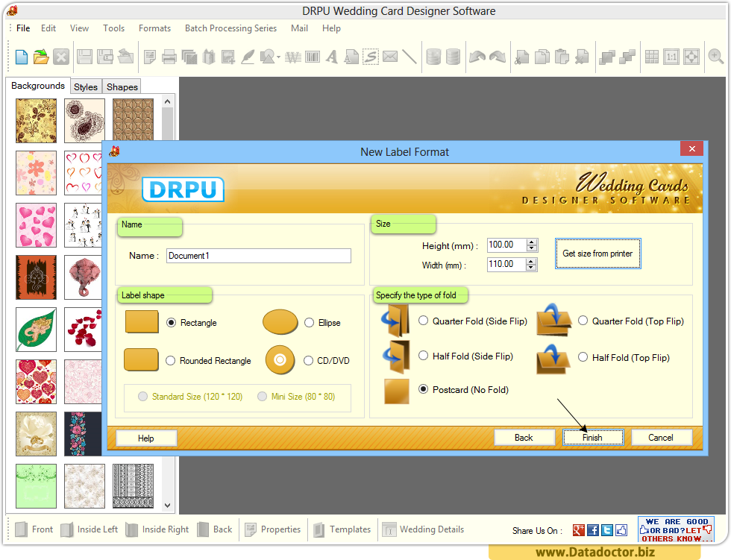The height and width of the screenshot is (560, 731).
Task: Choose Half Fold (Side Flip) option
Action: 424,356
